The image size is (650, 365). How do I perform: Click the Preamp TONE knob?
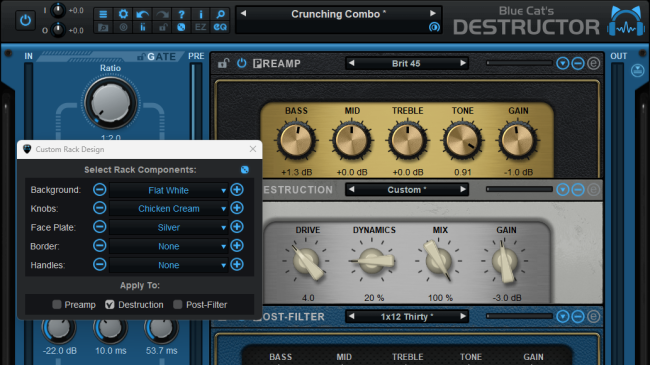coord(463,140)
